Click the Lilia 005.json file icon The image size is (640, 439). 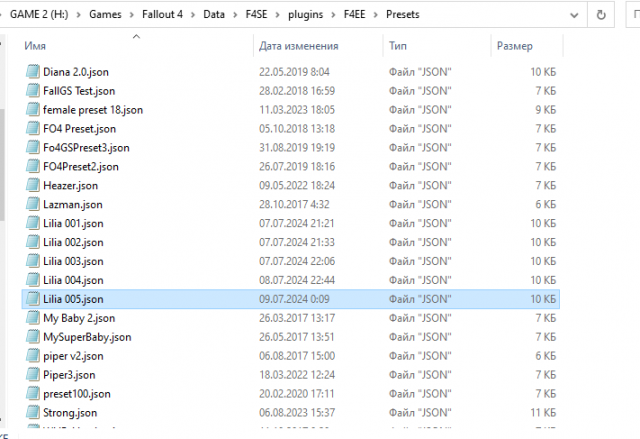[x=33, y=299]
